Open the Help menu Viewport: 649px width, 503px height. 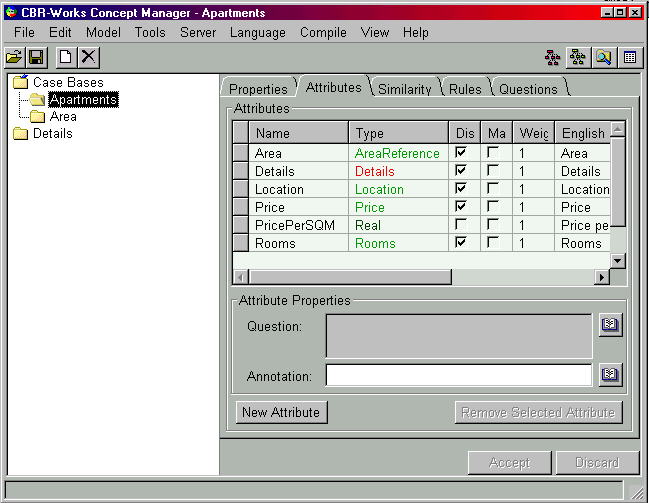[416, 32]
